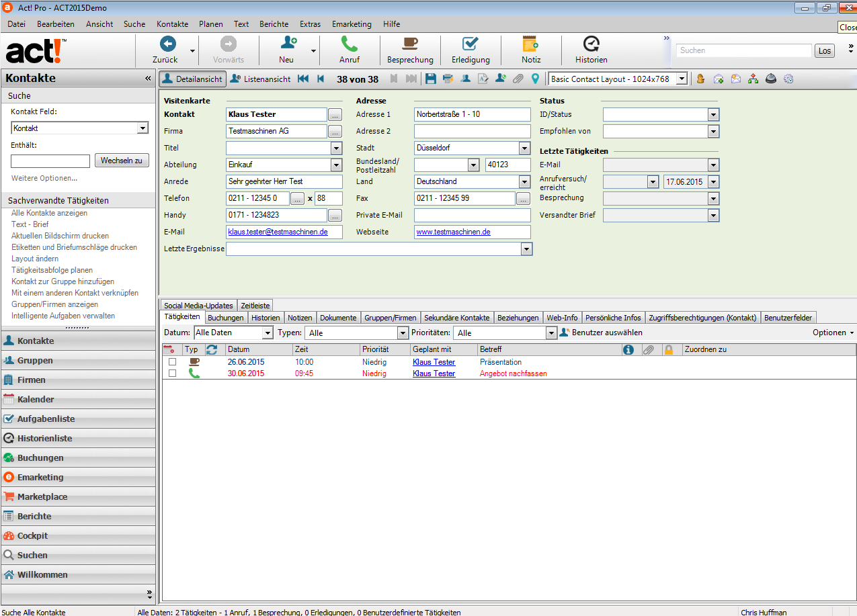Open the Prioritäten filter dropdown
The width and height of the screenshot is (857, 616).
click(551, 333)
